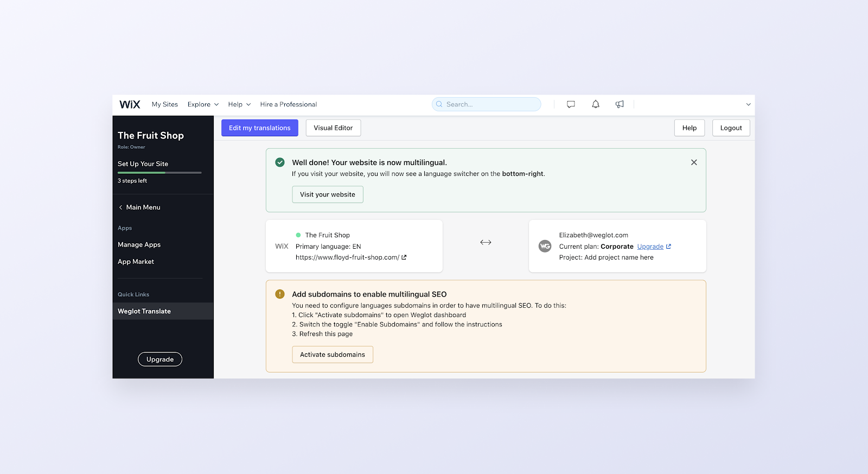The image size is (868, 474).
Task: Dismiss the multilingual success banner
Action: [694, 162]
